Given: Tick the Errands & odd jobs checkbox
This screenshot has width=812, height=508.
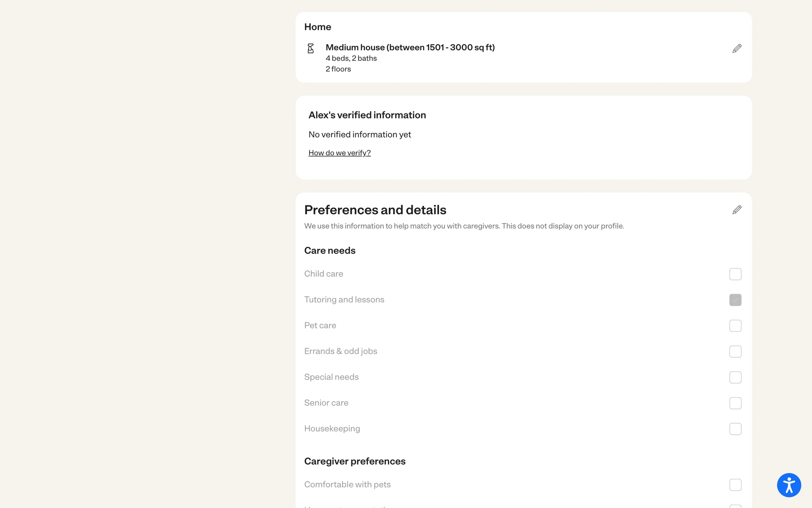Looking at the screenshot, I should [x=735, y=352].
